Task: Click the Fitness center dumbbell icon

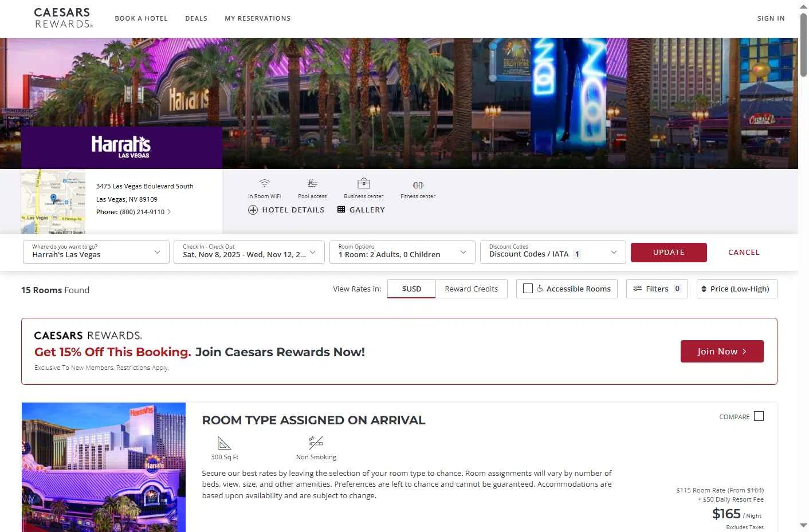Action: click(x=418, y=185)
